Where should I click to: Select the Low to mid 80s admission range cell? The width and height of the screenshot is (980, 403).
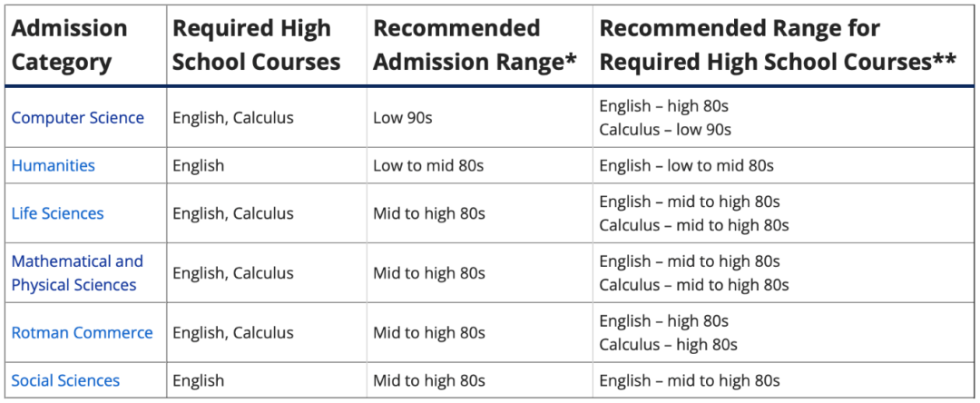428,165
